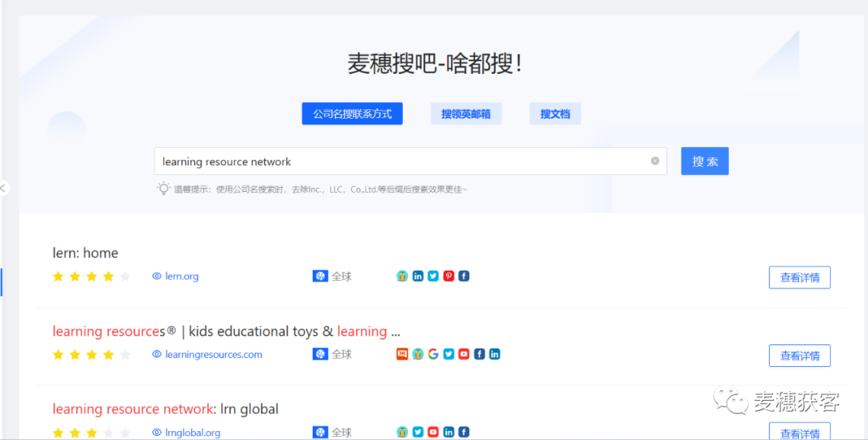The width and height of the screenshot is (868, 440).
Task: Click the eye icon beside lern.org
Action: coord(157,276)
